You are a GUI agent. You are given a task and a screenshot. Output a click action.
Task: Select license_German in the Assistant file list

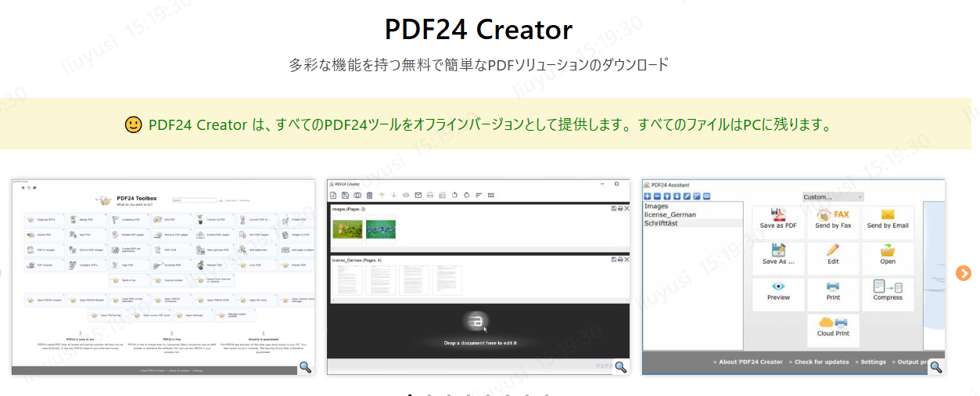[x=670, y=214]
